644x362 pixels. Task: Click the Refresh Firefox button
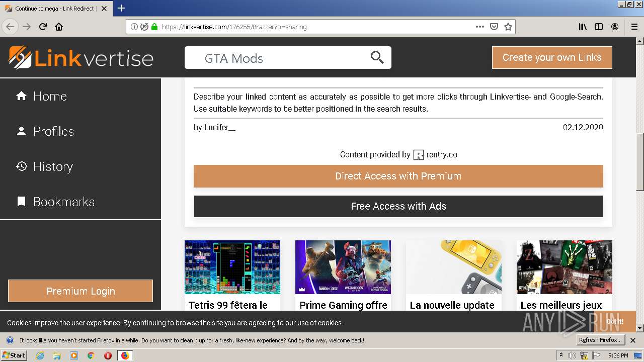tap(600, 340)
